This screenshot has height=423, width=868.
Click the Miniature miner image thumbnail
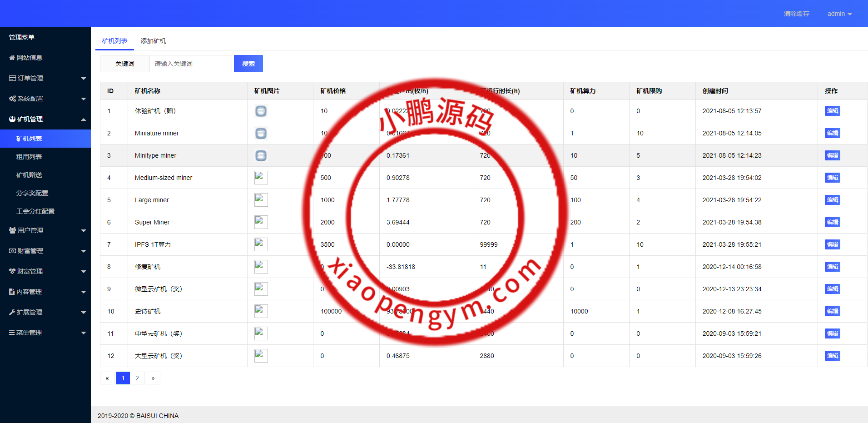261,133
